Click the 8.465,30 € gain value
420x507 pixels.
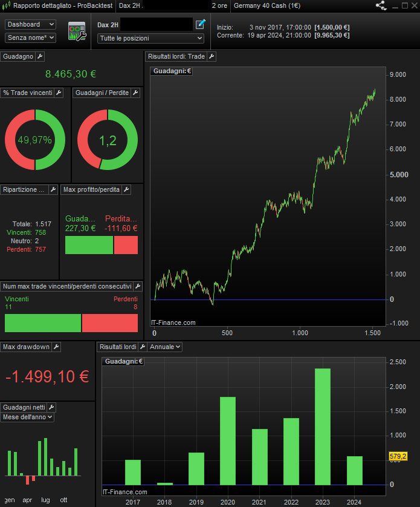click(x=71, y=74)
